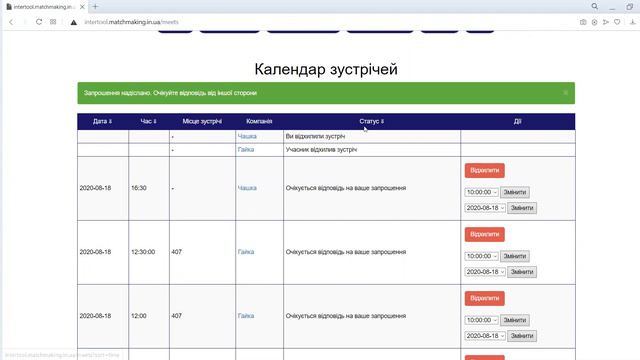This screenshot has width=640, height=360.
Task: Cancel the 12:00 meeting with Відхилити
Action: click(484, 298)
